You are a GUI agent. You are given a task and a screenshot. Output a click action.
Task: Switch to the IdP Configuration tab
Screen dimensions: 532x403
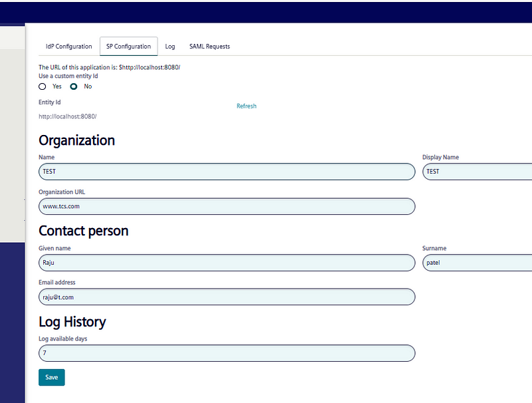(x=69, y=46)
